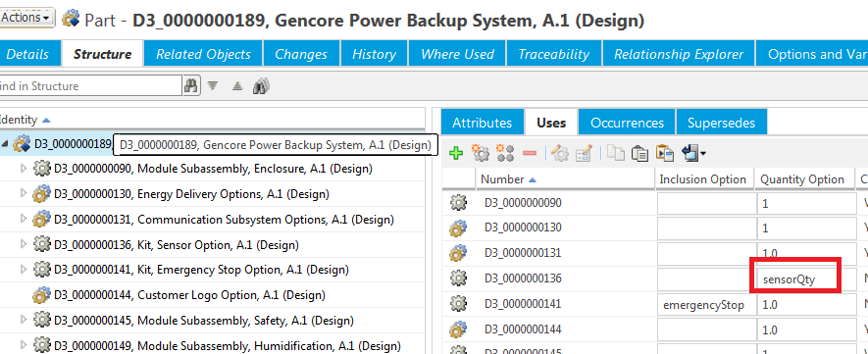Click the Quantity Option column header

pyautogui.click(x=801, y=179)
